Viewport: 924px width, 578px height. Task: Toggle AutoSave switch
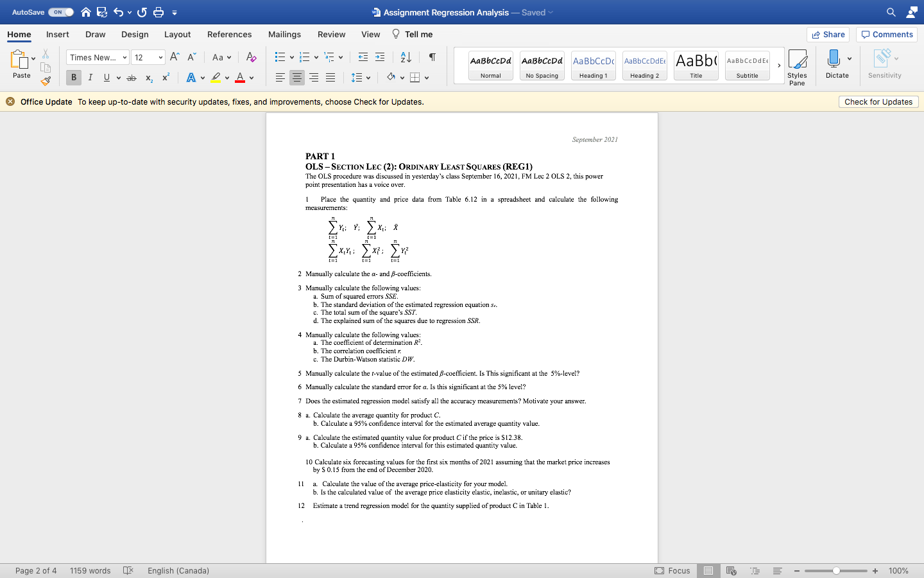(x=61, y=12)
